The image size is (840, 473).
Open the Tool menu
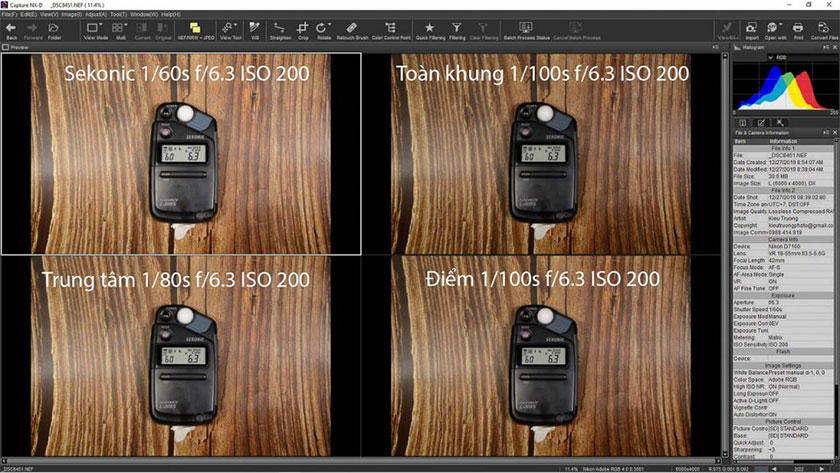click(x=118, y=14)
